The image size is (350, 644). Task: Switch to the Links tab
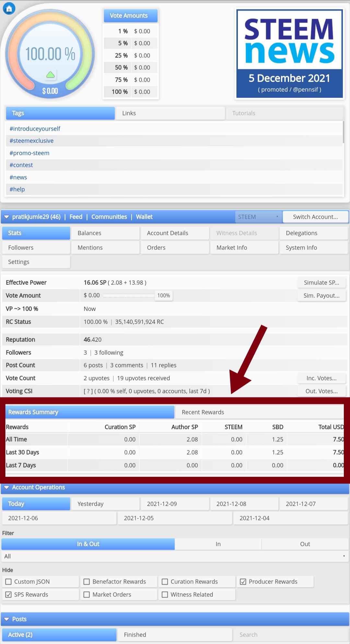coord(170,113)
